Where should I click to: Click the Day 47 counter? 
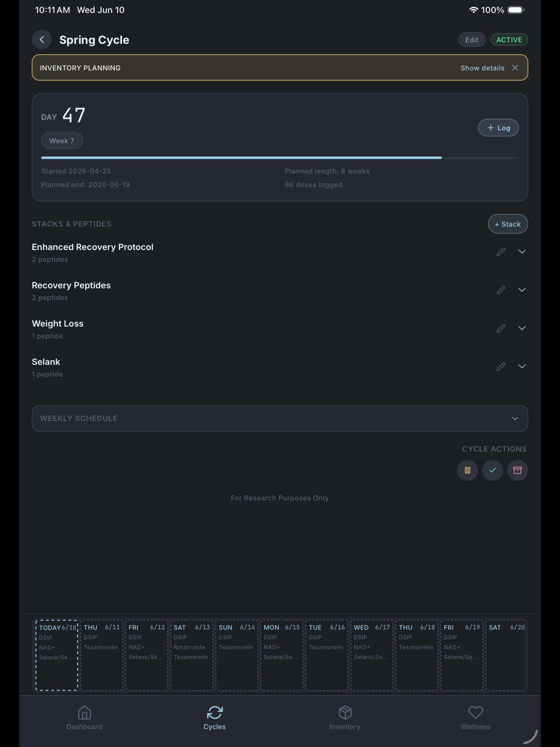click(x=63, y=115)
